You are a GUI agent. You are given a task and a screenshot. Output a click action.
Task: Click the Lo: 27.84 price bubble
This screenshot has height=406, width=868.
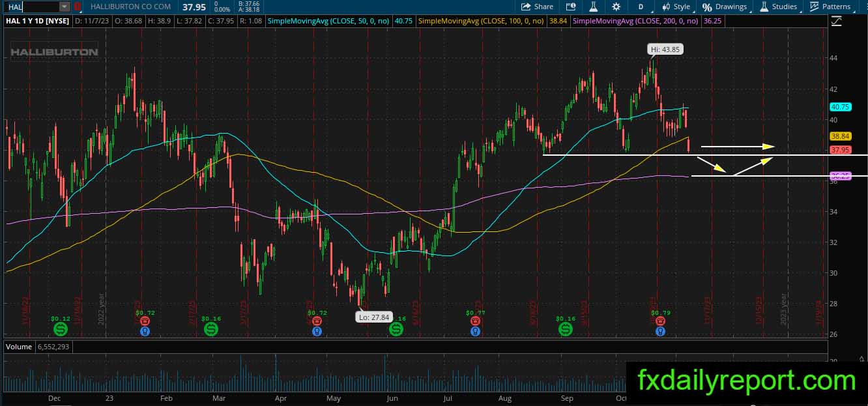[x=373, y=317]
